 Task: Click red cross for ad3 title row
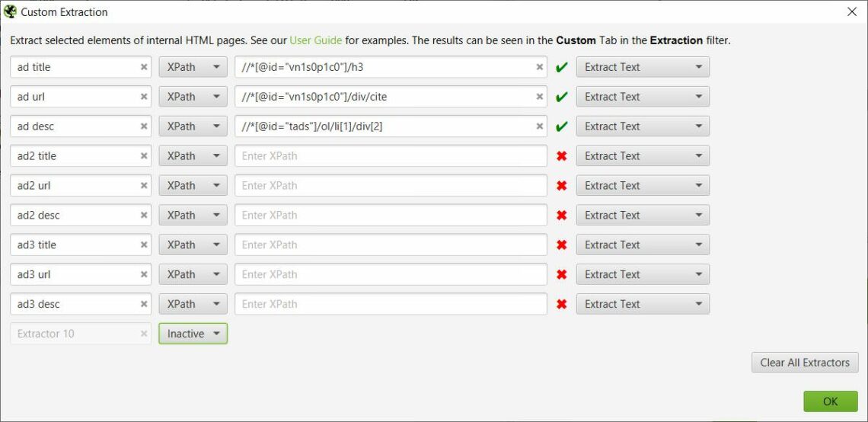tap(561, 245)
